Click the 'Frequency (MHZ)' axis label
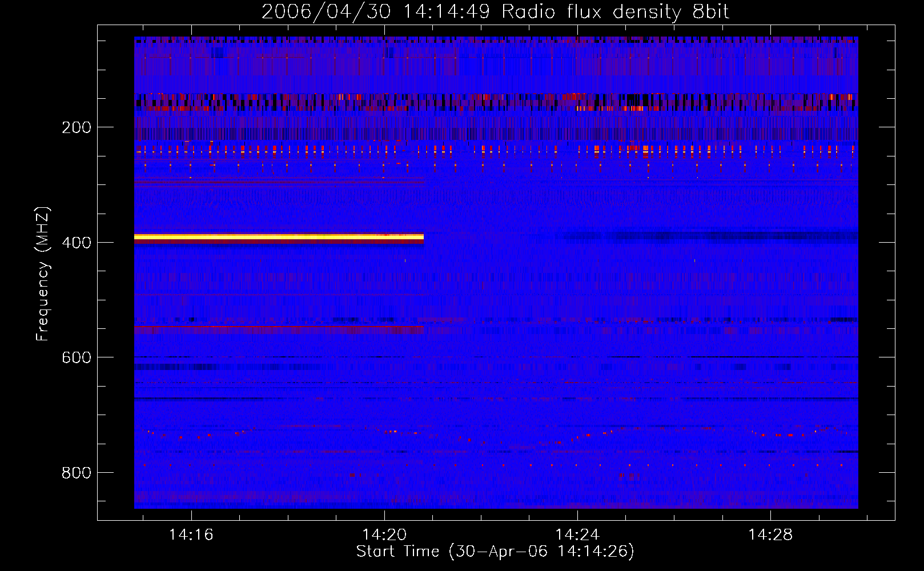The image size is (924, 571). (x=43, y=274)
